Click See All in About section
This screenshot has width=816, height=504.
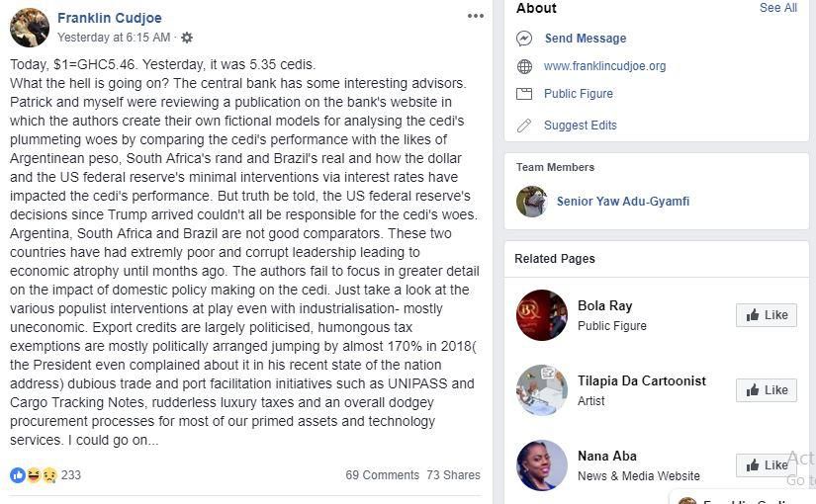coord(777,8)
